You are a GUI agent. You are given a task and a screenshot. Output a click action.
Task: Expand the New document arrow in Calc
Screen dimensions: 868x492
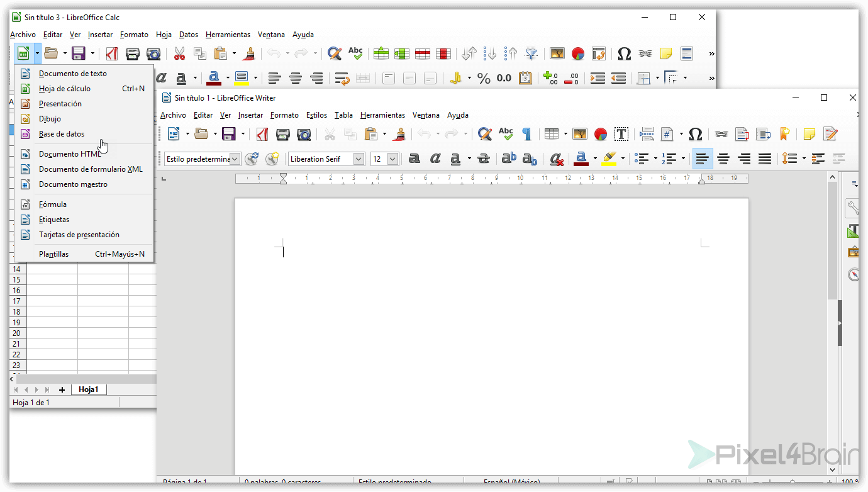pyautogui.click(x=37, y=54)
